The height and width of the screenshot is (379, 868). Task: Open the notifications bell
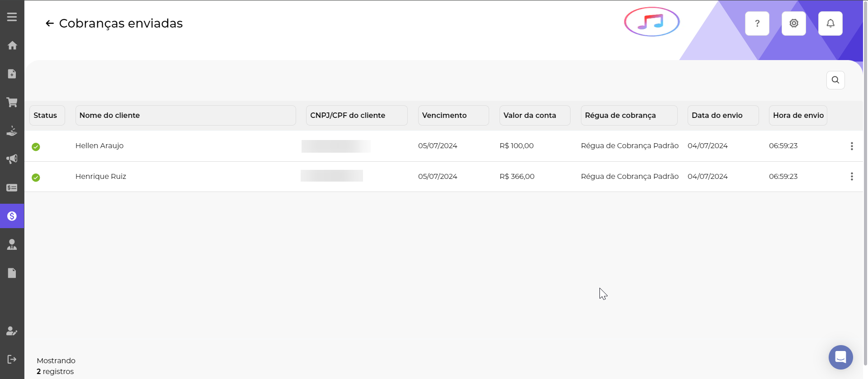(830, 23)
